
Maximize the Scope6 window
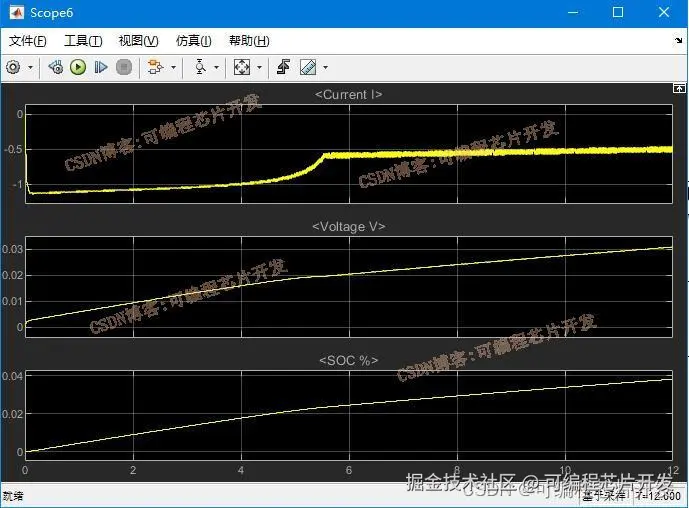[618, 12]
